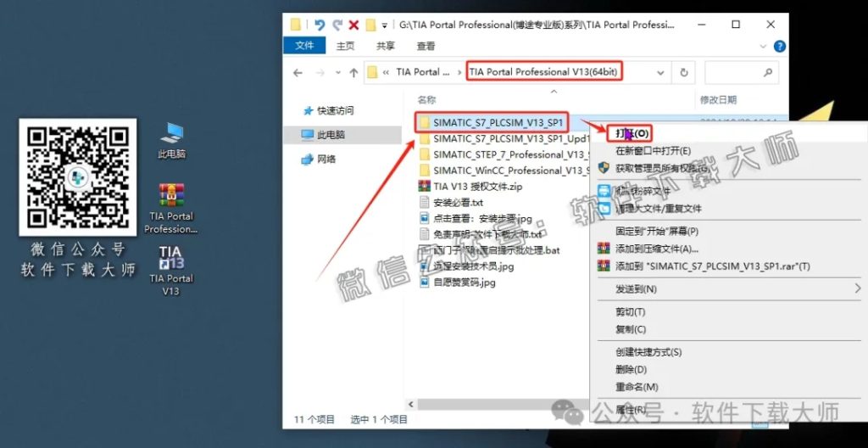Click the Undo icon in title bar
This screenshot has width=868, height=448.
pos(320,25)
